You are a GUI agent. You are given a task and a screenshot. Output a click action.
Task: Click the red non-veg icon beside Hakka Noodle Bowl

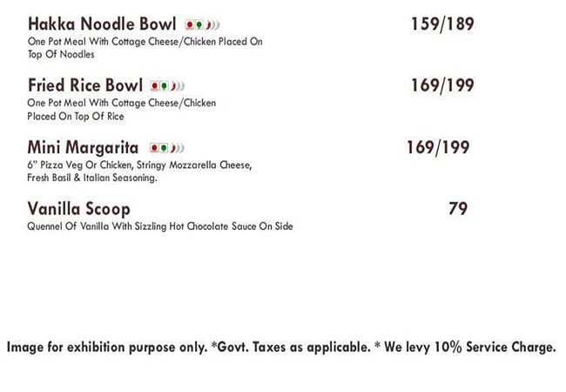pos(189,24)
